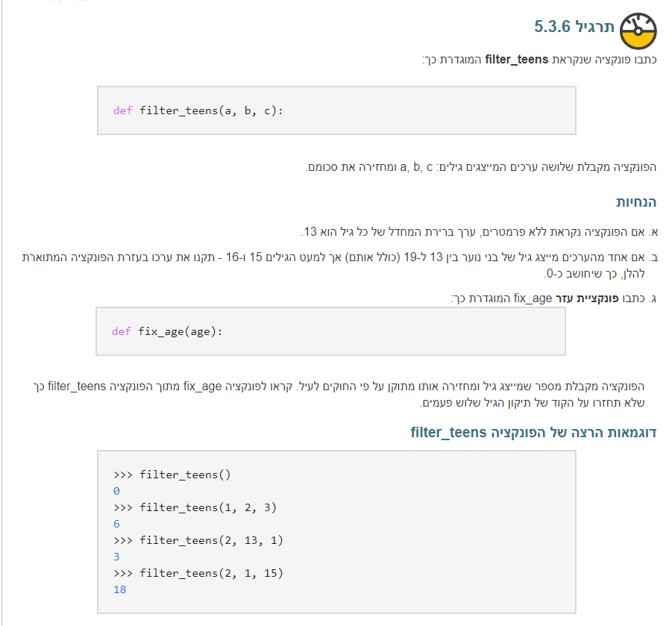The height and width of the screenshot is (626, 672).
Task: Click the blue output value 6
Action: coord(116,524)
